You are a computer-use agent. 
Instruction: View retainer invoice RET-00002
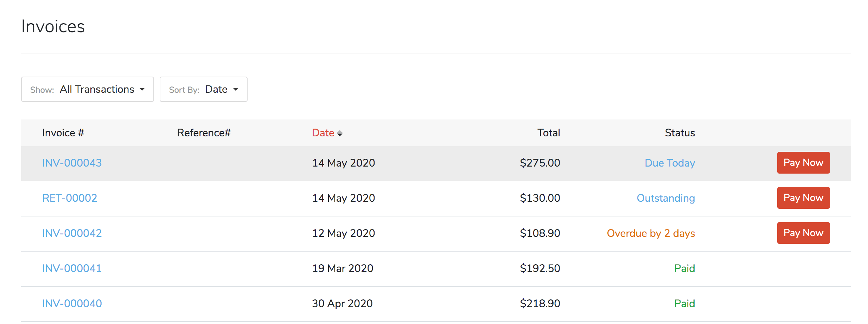(69, 198)
